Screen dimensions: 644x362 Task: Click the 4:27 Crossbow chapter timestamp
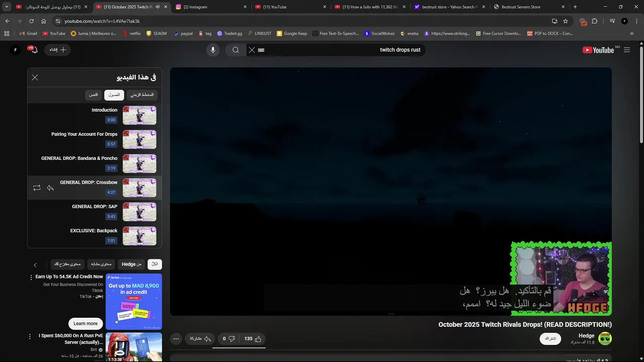click(x=111, y=193)
